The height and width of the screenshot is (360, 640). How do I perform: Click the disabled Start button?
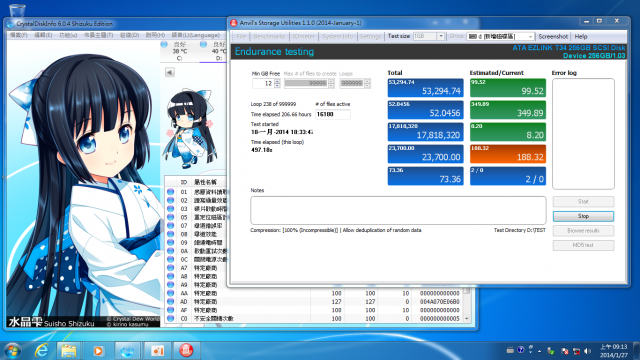(583, 202)
